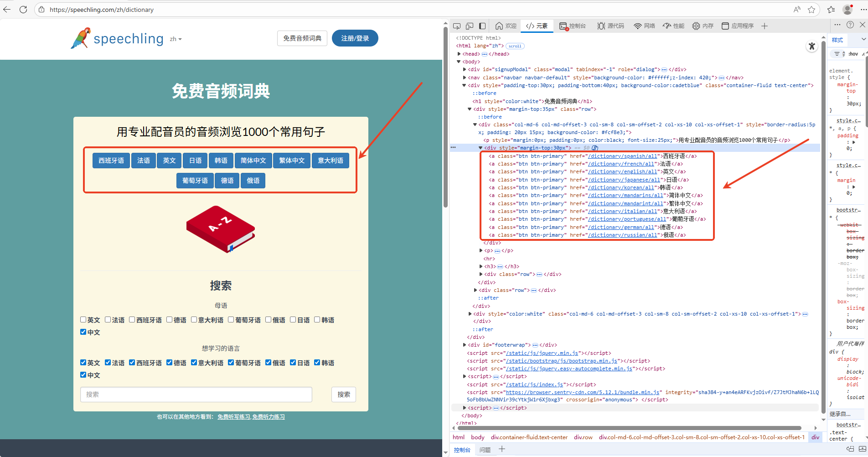Uncheck 俄语 under 想学习的语言
The image size is (868, 457).
pos(268,363)
